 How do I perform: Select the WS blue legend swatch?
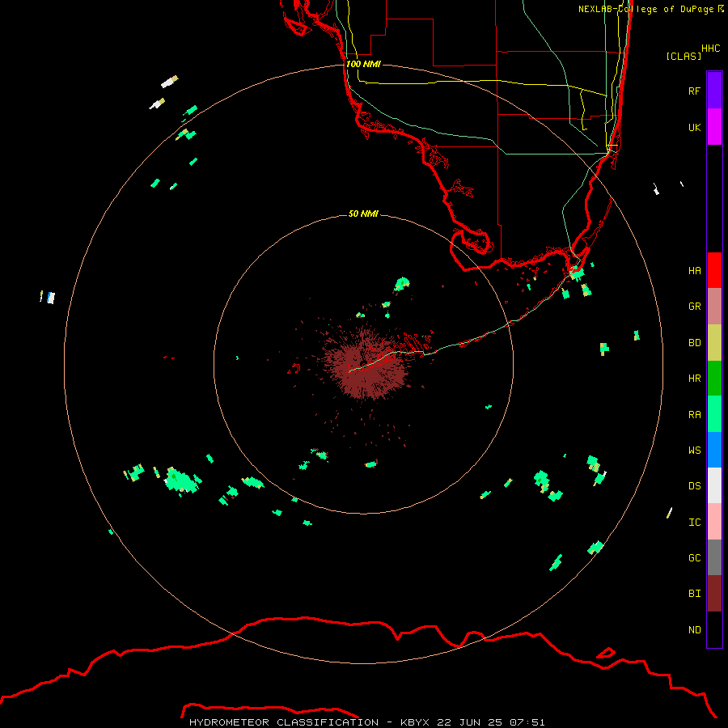714,450
